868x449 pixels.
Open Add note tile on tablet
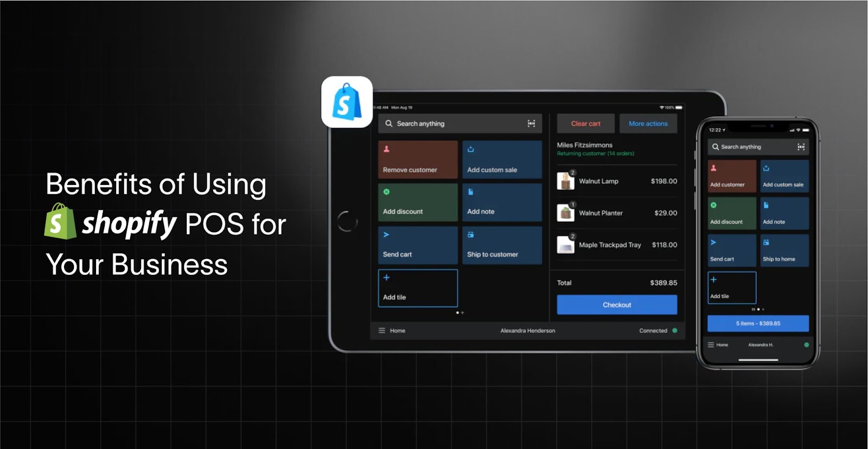coord(502,202)
